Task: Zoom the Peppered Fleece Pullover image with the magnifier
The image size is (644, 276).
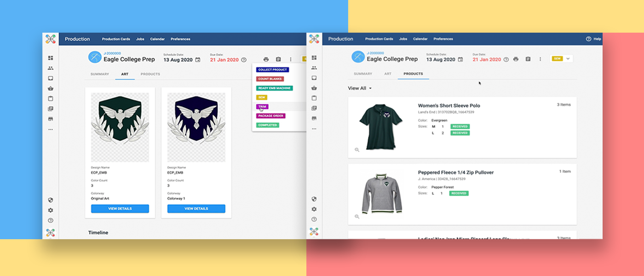Action: 357,217
